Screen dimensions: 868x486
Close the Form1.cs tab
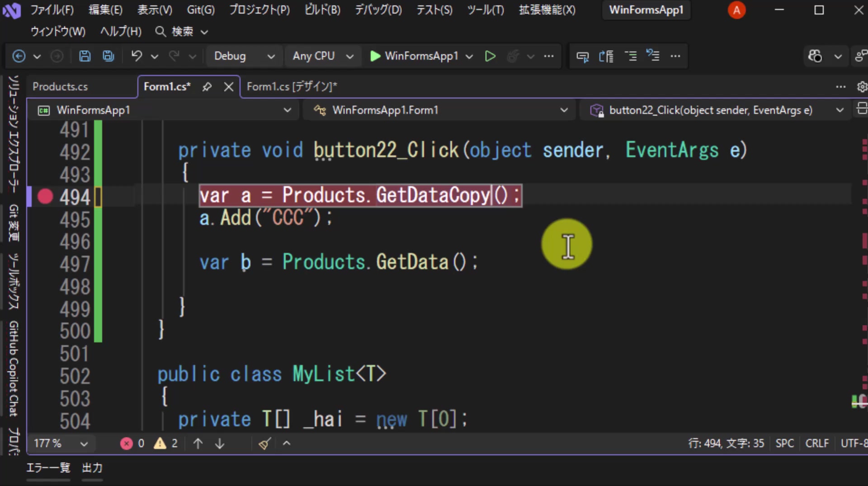point(229,87)
